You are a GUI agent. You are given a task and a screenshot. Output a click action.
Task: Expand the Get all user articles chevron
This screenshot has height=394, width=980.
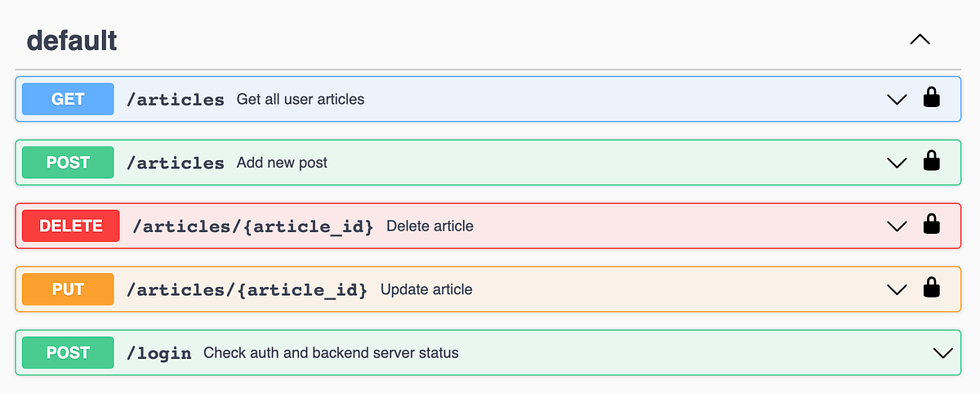[897, 100]
